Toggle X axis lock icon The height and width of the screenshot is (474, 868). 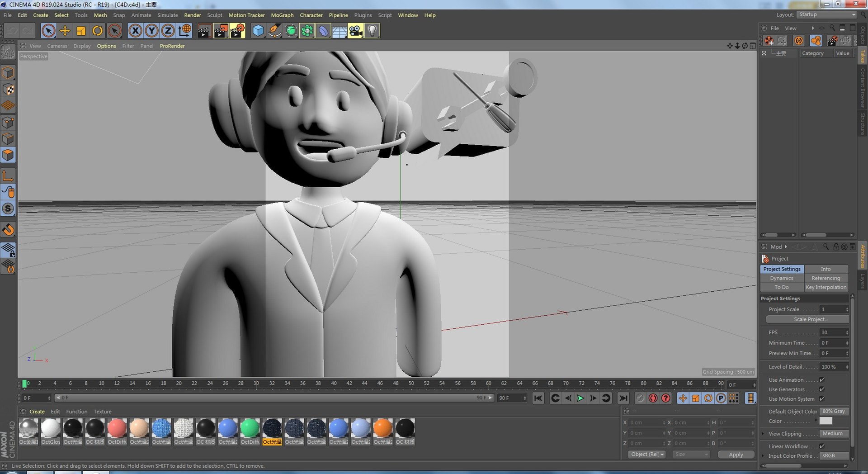[135, 31]
